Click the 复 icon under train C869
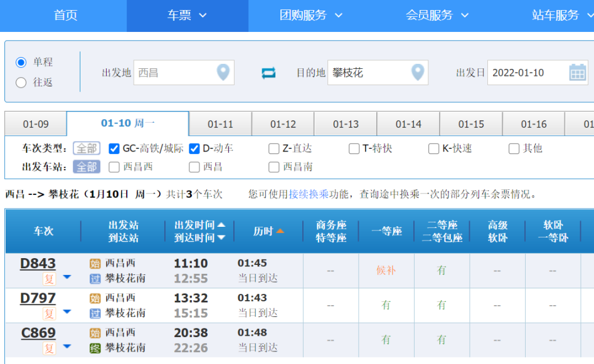 [x=49, y=348]
